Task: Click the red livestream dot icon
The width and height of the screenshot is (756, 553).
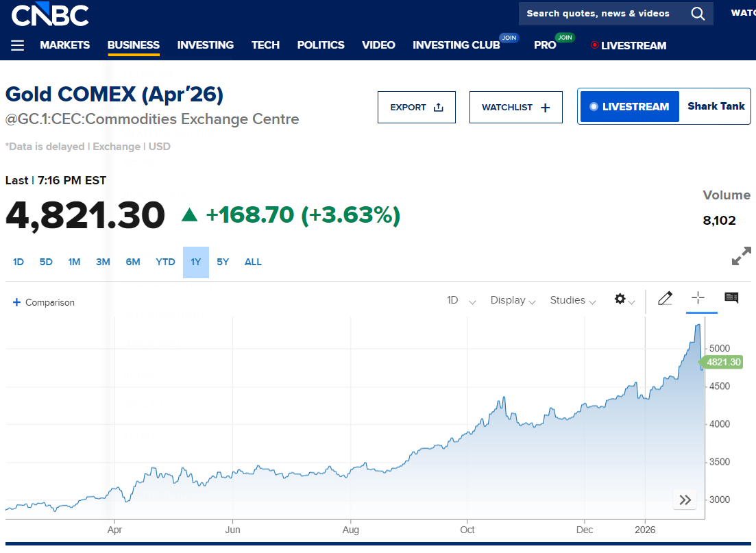Action: coord(594,45)
